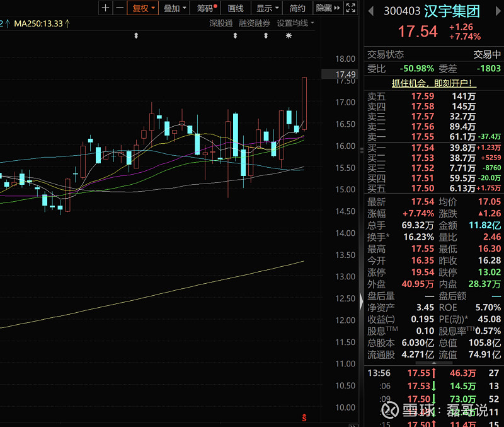Click the 涨停 price 19.54

(x=423, y=272)
